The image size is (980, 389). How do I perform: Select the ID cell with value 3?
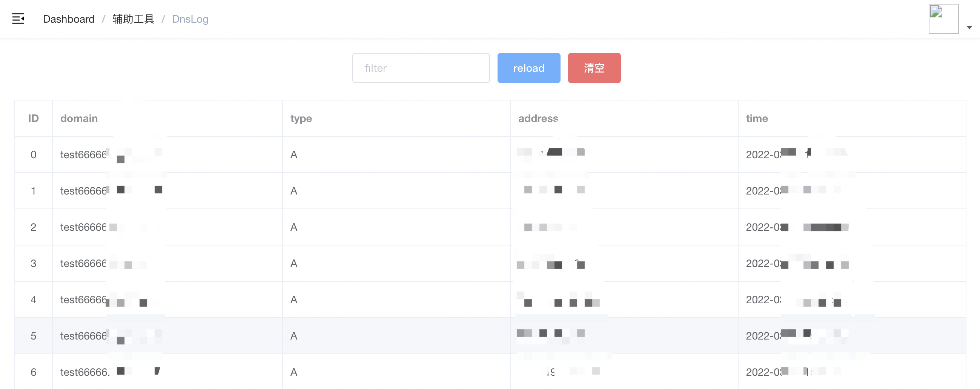pyautogui.click(x=34, y=263)
